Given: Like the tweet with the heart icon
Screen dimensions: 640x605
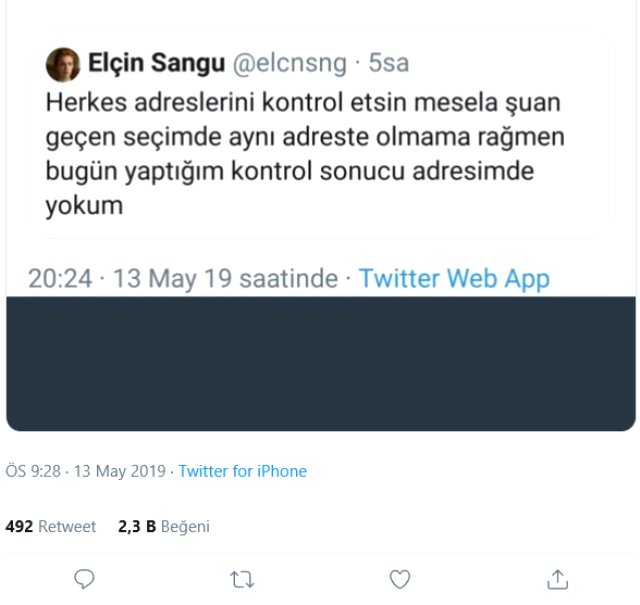Looking at the screenshot, I should pos(400,578).
